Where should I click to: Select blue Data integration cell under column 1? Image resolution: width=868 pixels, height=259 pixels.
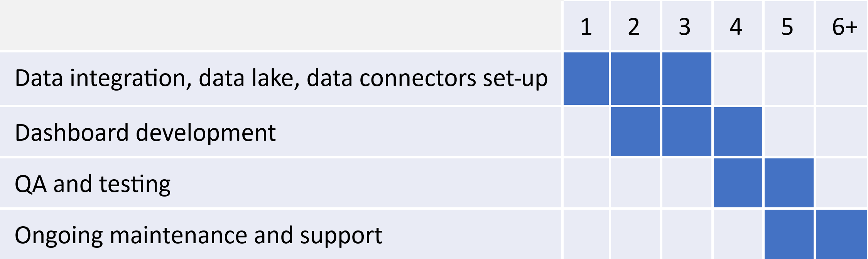coord(586,79)
